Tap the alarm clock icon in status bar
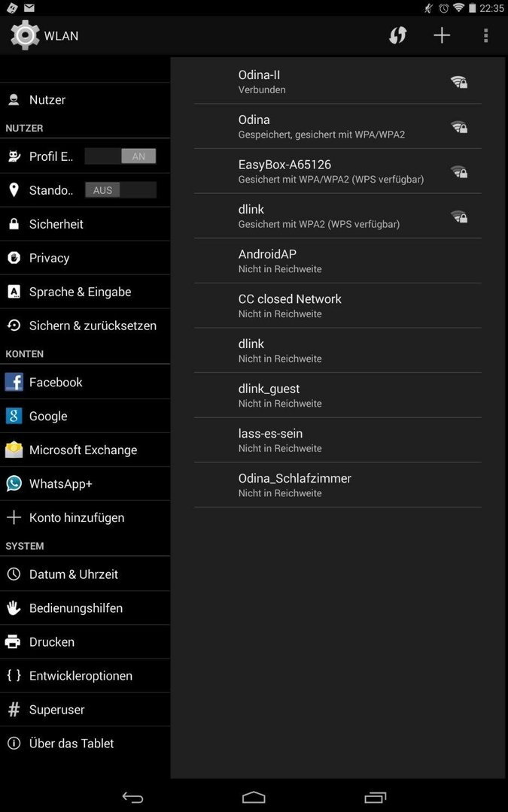The image size is (508, 812). 443,8
